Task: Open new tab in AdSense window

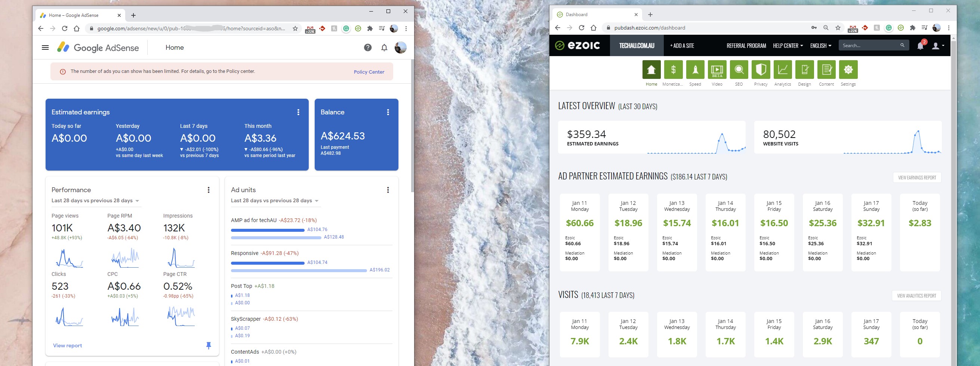Action: click(133, 15)
